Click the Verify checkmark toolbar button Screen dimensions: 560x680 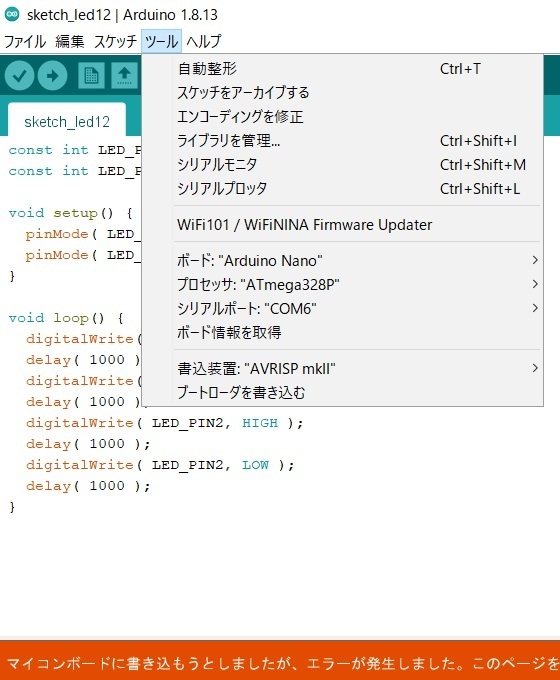(20, 76)
